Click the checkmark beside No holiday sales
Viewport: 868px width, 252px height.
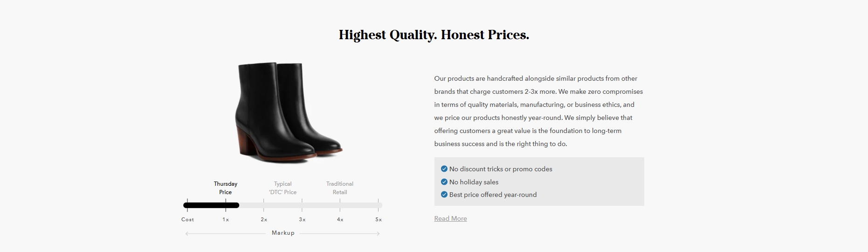444,182
